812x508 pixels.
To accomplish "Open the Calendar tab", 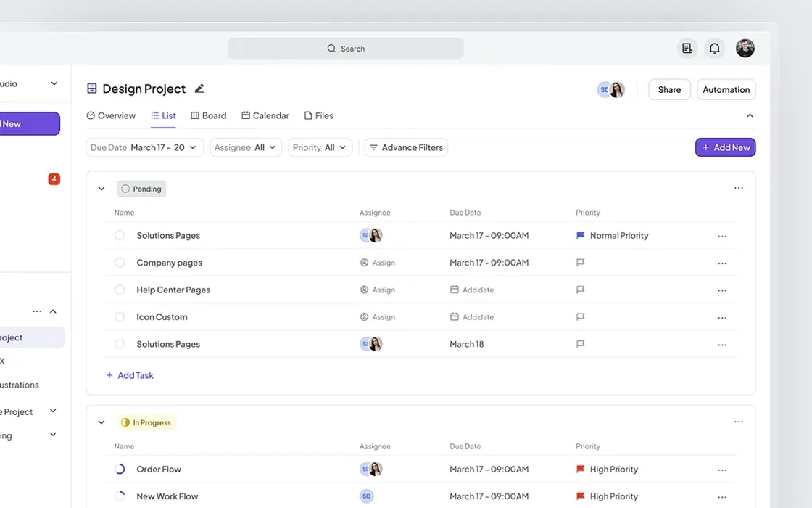I will click(x=265, y=115).
